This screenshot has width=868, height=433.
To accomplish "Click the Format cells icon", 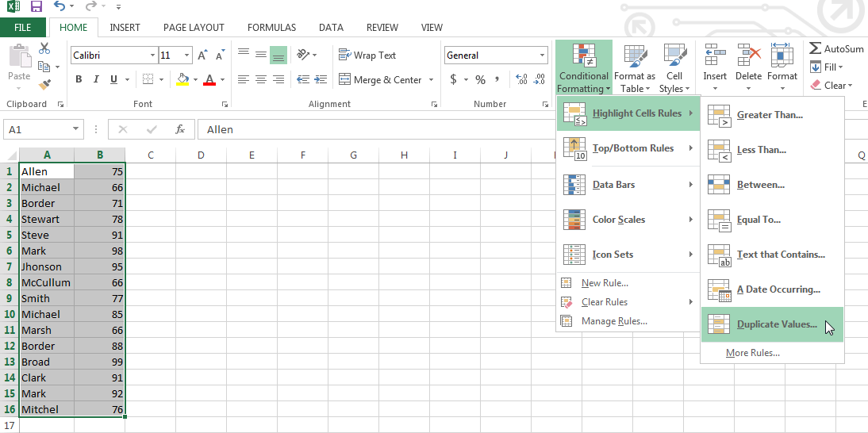I will pyautogui.click(x=782, y=56).
